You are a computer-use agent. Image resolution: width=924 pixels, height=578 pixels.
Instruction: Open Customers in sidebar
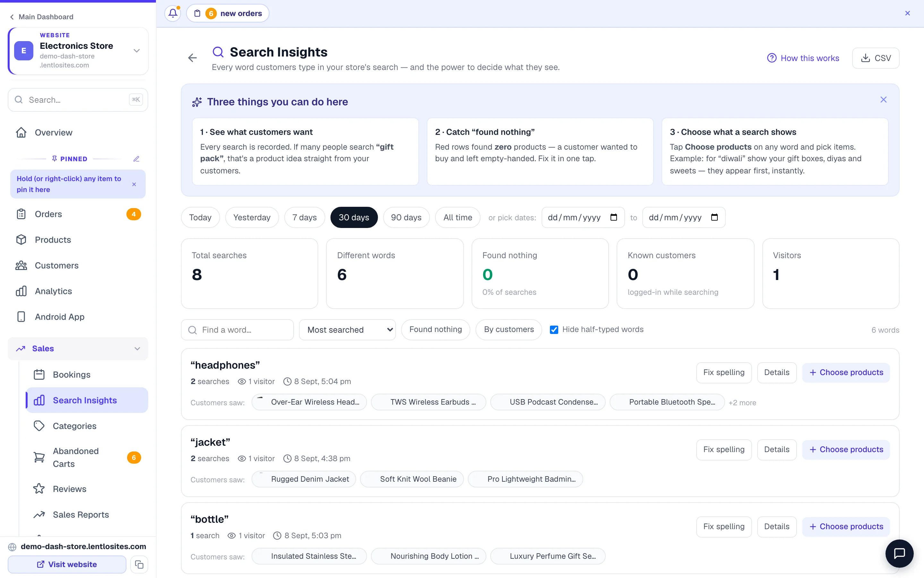[x=78, y=265]
